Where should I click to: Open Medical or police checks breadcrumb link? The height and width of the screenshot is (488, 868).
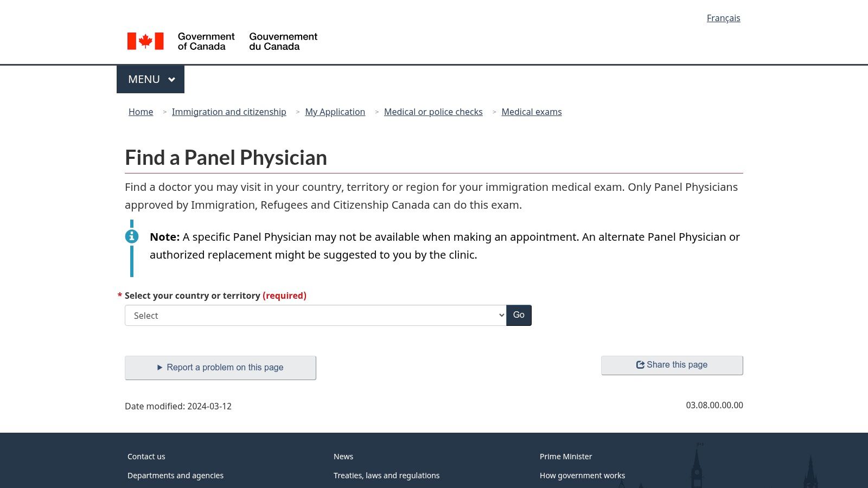point(433,112)
